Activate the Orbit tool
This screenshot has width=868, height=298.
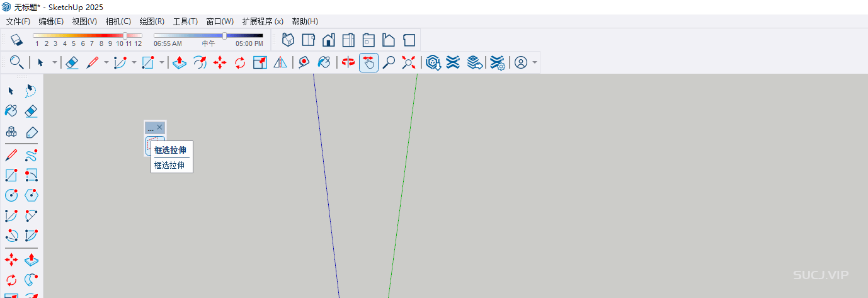point(348,62)
